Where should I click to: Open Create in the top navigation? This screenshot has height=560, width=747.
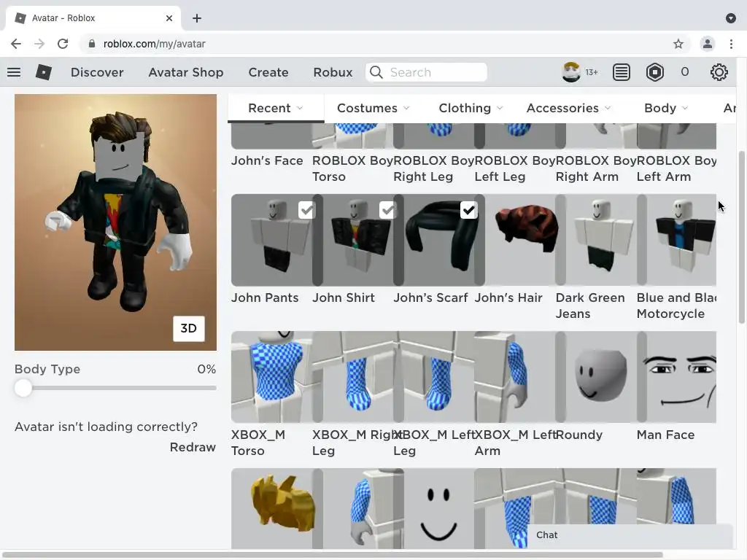tap(268, 72)
